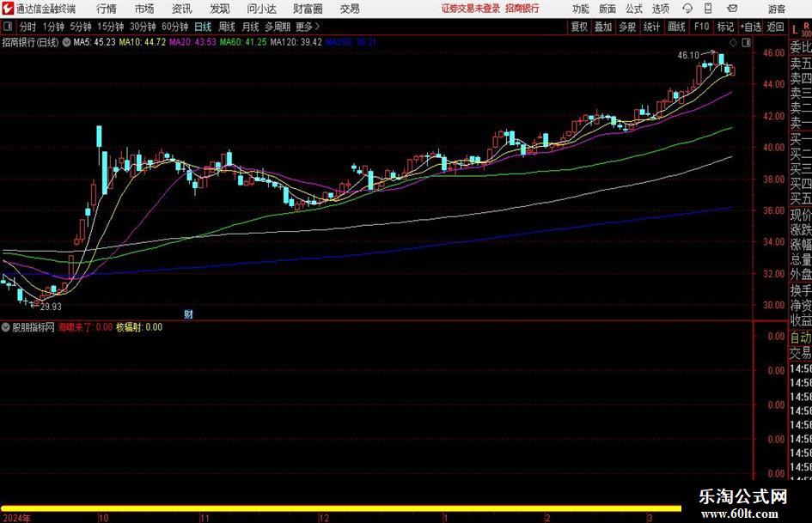Click the L indicator in right panel
The width and height of the screenshot is (812, 523).
click(x=795, y=30)
